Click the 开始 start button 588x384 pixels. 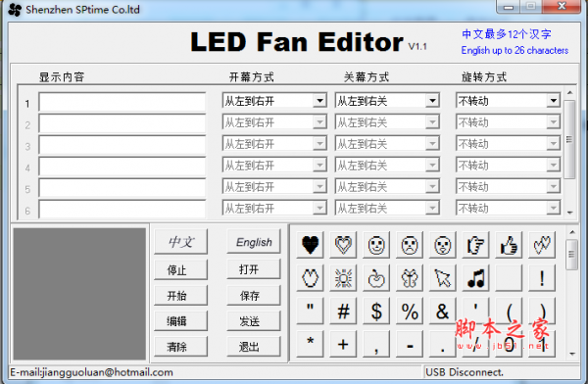click(x=180, y=295)
